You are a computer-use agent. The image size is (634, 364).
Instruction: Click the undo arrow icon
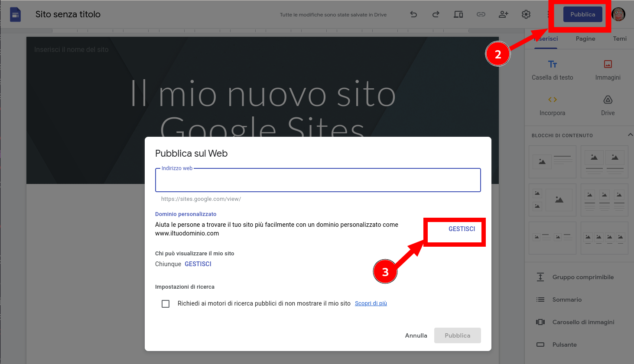pyautogui.click(x=413, y=14)
